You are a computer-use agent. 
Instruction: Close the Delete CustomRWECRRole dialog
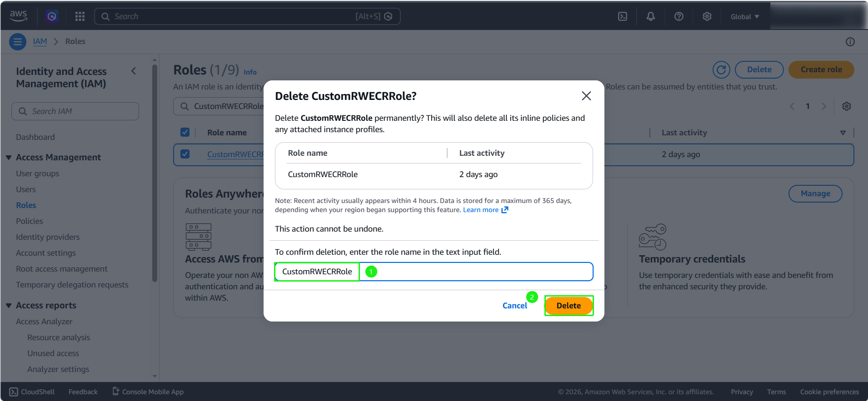[586, 96]
